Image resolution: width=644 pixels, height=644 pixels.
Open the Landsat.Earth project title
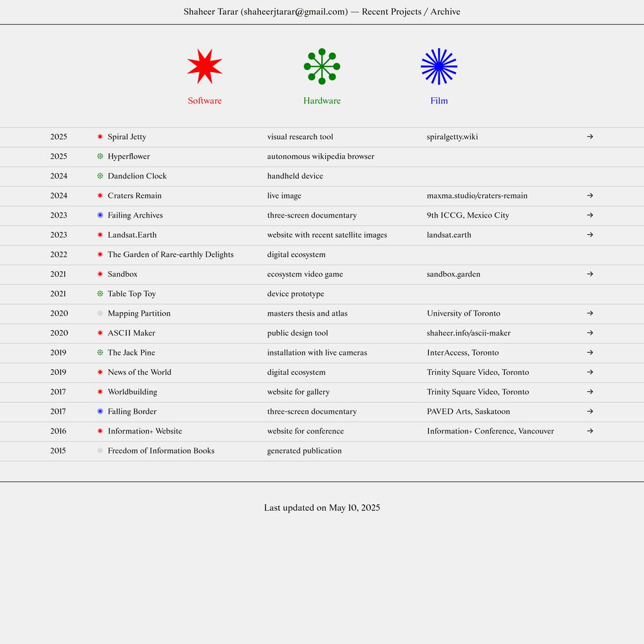(132, 235)
